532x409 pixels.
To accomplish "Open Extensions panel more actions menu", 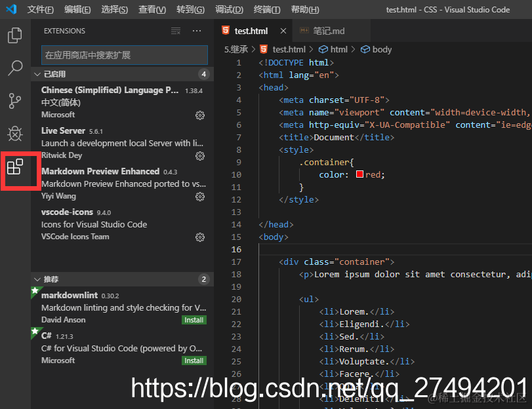I will 197,31.
